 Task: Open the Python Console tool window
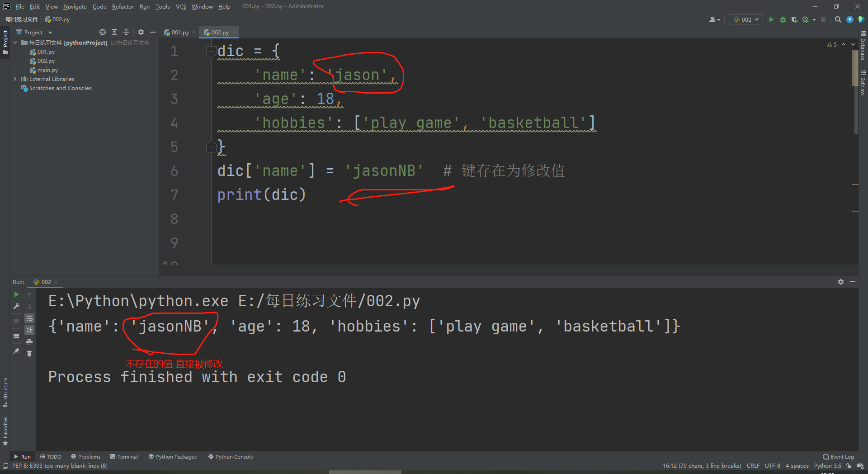231,457
